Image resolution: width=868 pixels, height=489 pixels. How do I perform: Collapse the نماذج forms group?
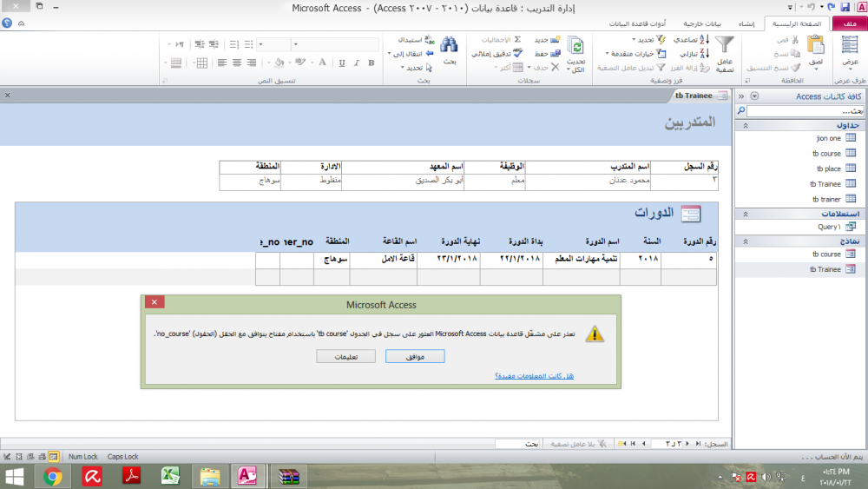click(745, 241)
